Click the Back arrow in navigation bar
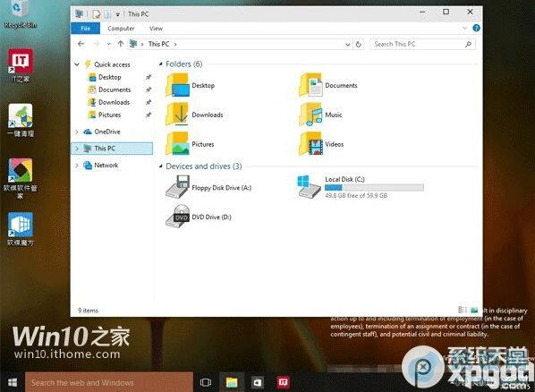The height and width of the screenshot is (392, 535). tap(81, 44)
